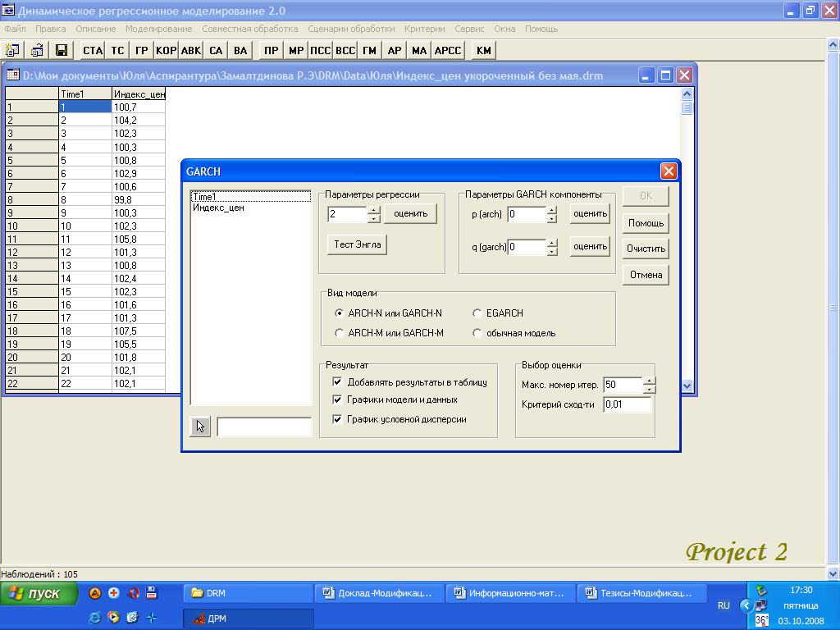Screen dimensions: 840x630
Task: Open the КОР toolbar tool
Action: point(166,50)
